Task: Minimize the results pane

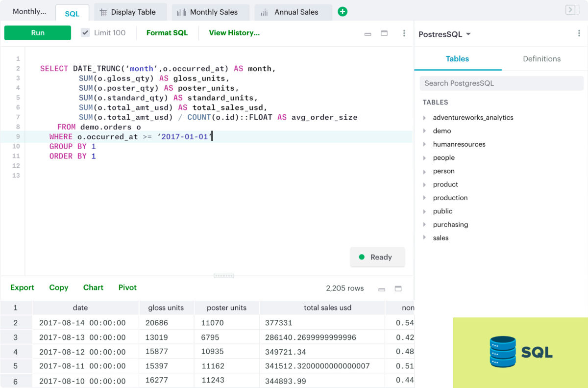Action: tap(382, 289)
